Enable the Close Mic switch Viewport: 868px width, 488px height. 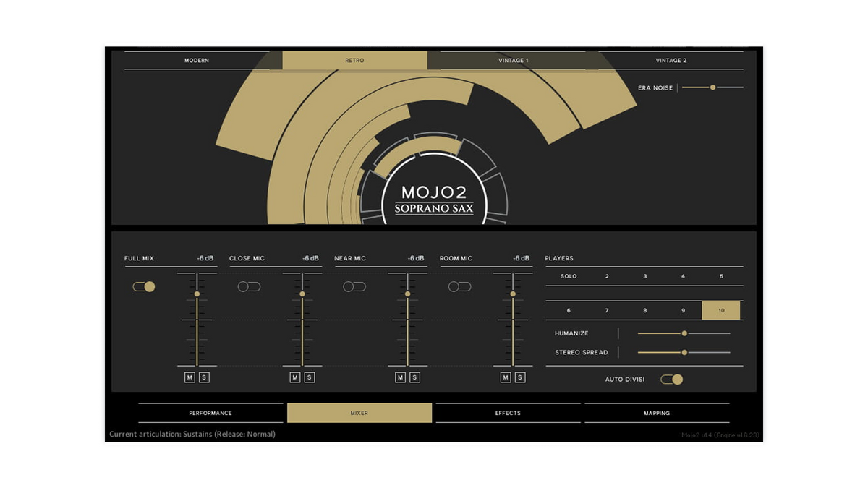point(249,287)
